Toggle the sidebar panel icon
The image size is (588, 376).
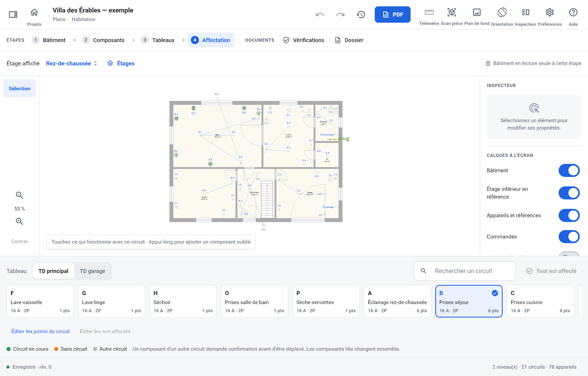click(13, 15)
